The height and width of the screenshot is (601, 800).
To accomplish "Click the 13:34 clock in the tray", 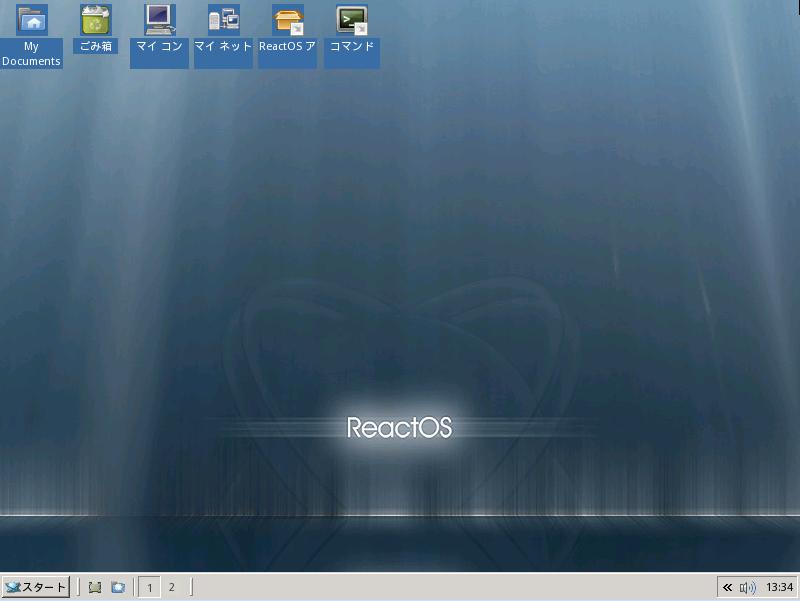I will coord(780,588).
